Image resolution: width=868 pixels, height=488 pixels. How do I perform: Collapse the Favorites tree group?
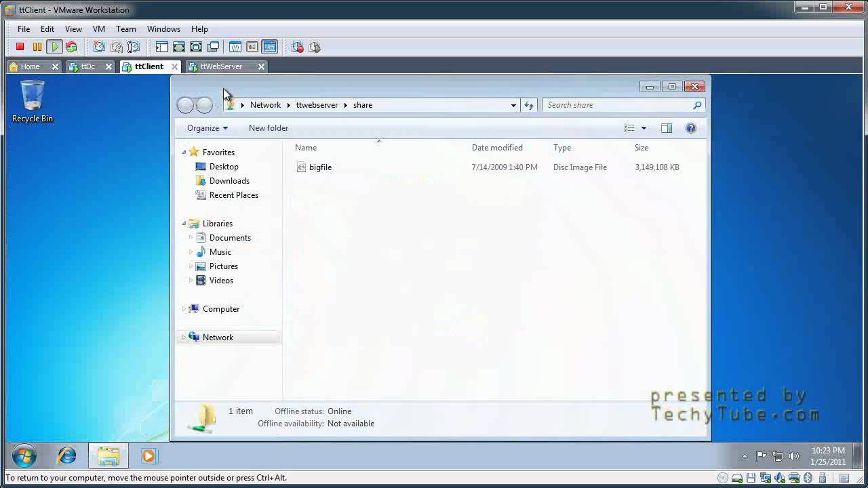(x=184, y=152)
